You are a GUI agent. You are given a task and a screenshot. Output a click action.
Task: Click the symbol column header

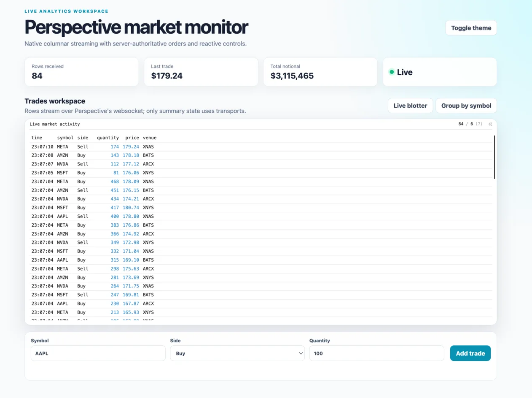point(65,138)
